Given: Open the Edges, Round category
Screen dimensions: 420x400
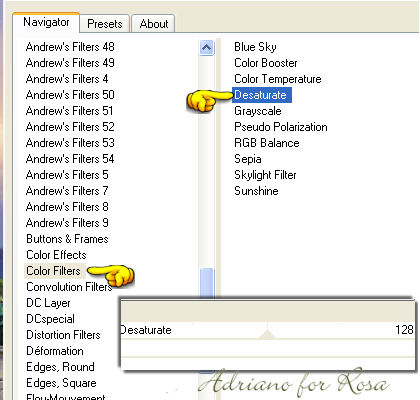Looking at the screenshot, I should [x=60, y=367].
